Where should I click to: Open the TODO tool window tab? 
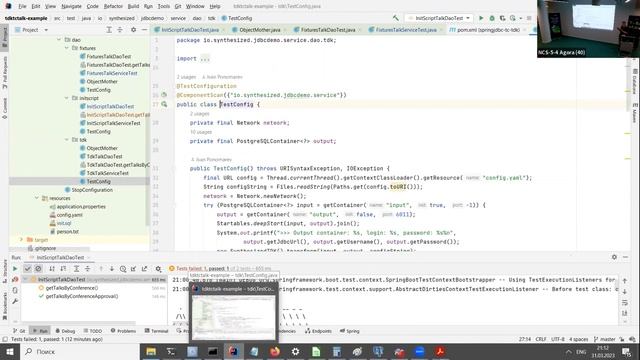point(93,331)
